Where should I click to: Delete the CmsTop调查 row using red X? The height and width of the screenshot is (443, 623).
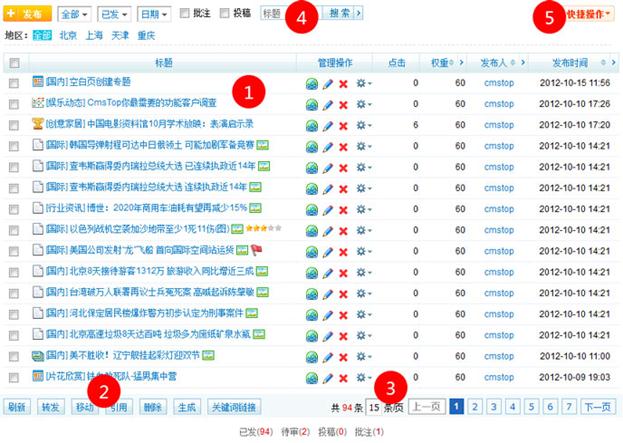[x=343, y=105]
